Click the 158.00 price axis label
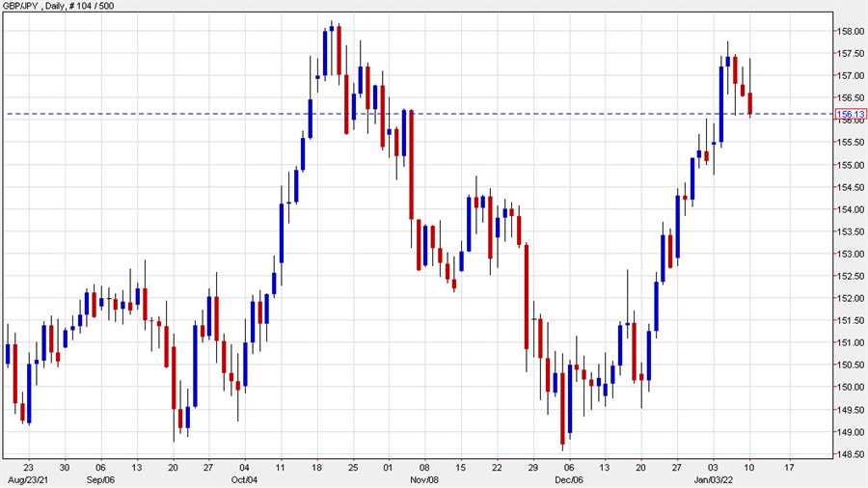This screenshot has width=868, height=488. [850, 31]
